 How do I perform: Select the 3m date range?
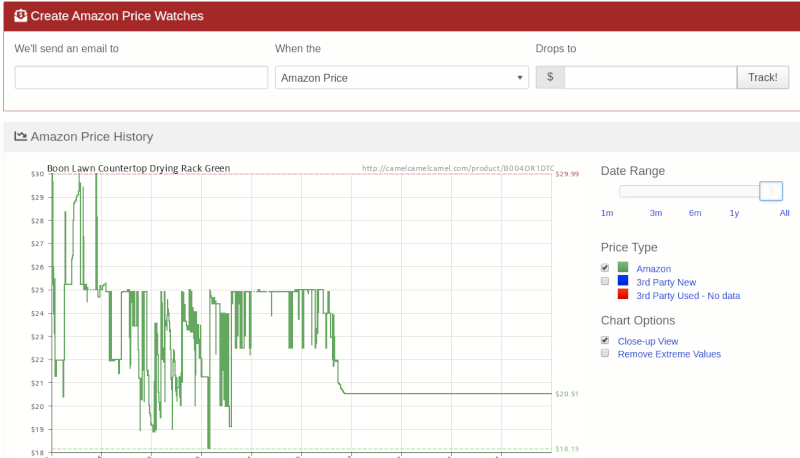656,213
